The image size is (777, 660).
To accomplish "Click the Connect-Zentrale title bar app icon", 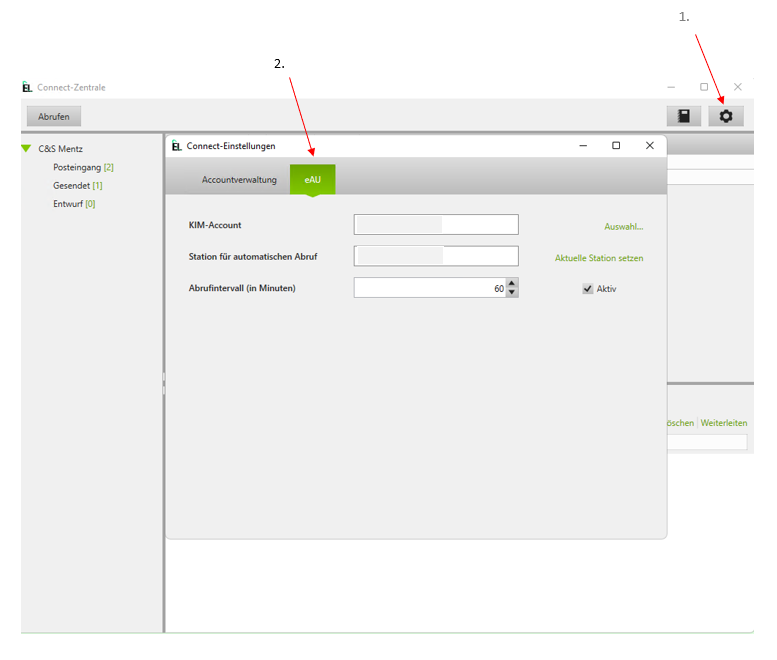I will [x=27, y=87].
